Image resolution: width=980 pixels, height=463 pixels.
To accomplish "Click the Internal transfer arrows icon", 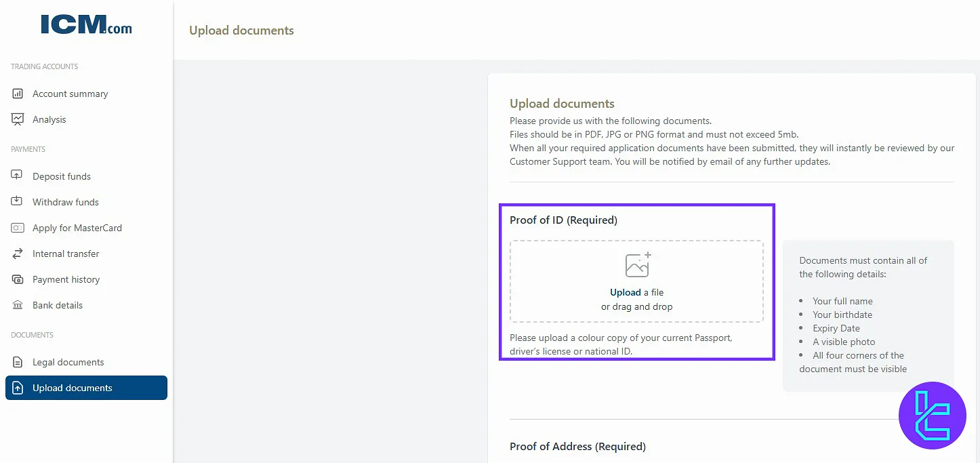I will pos(18,254).
